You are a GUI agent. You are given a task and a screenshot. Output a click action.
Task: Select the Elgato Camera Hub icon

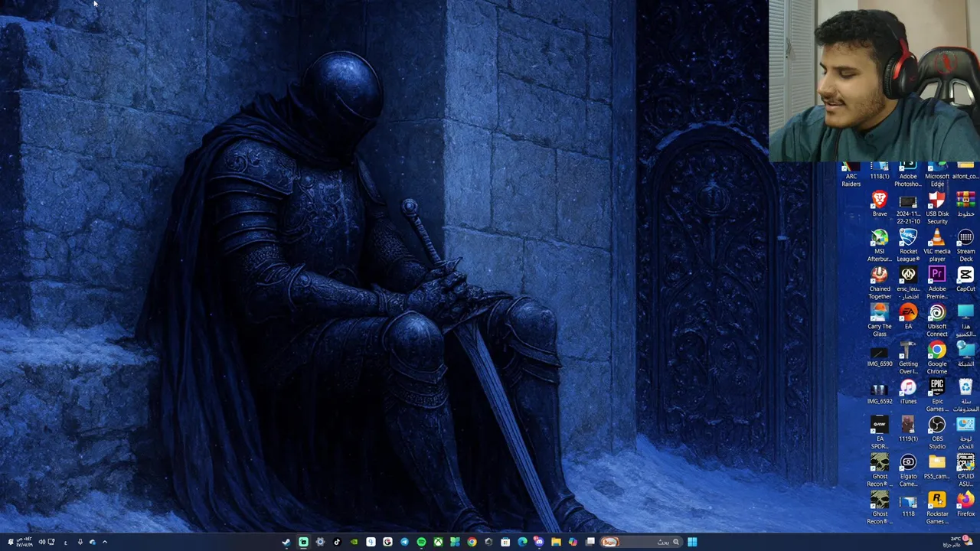click(908, 471)
